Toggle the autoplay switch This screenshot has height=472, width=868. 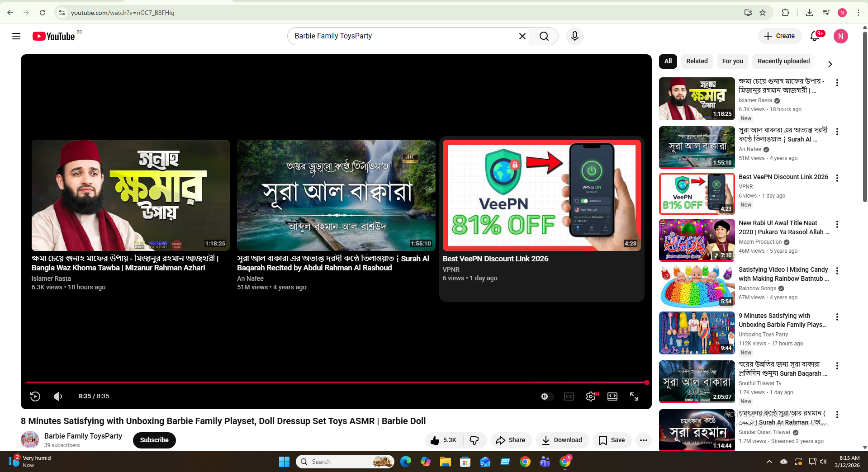tap(546, 396)
